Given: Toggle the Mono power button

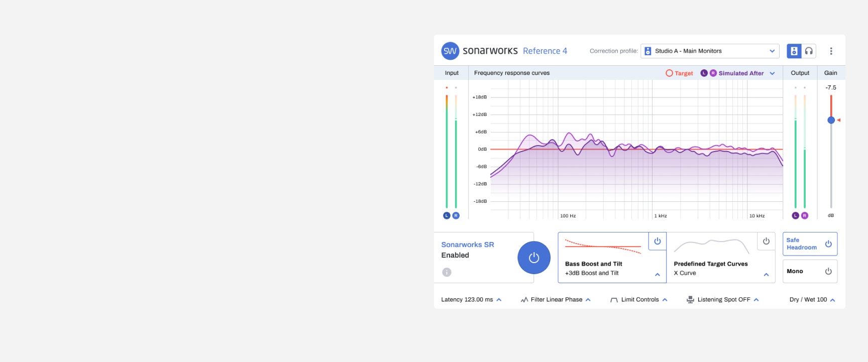Looking at the screenshot, I should 828,271.
